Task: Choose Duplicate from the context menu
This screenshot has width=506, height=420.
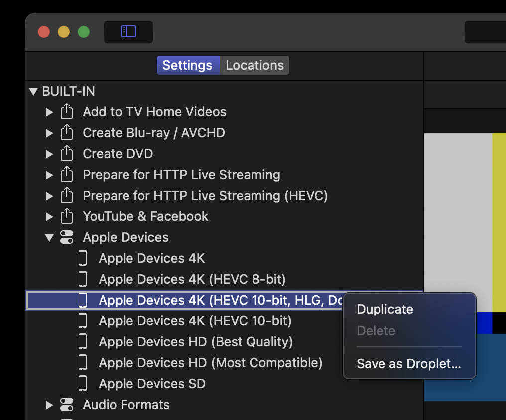Action: 385,309
